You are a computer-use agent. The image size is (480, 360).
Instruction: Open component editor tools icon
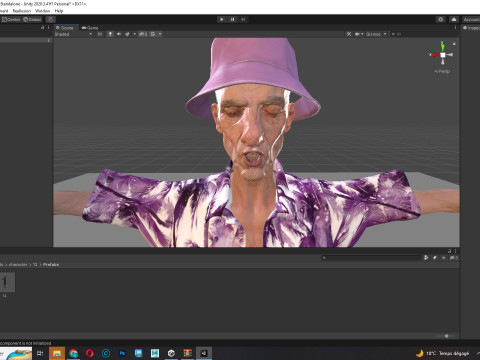[349, 34]
